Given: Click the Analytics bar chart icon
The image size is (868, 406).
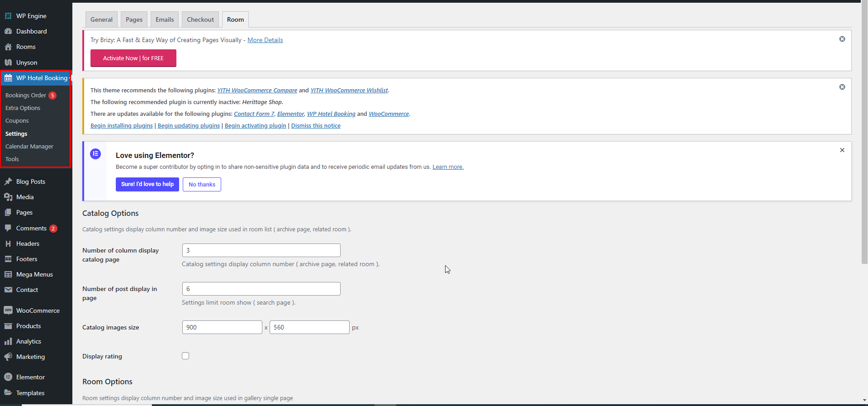Looking at the screenshot, I should click(x=8, y=341).
